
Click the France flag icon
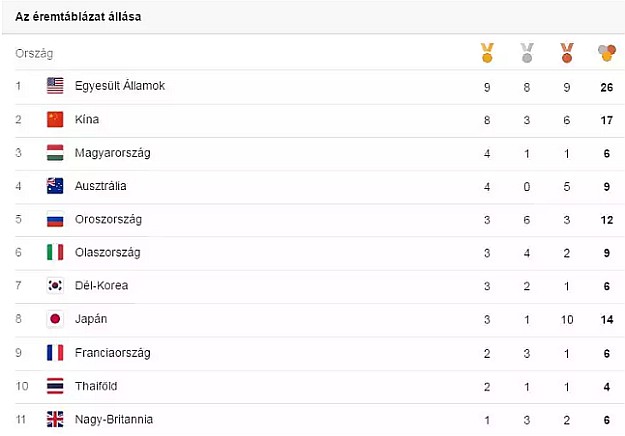pos(55,352)
